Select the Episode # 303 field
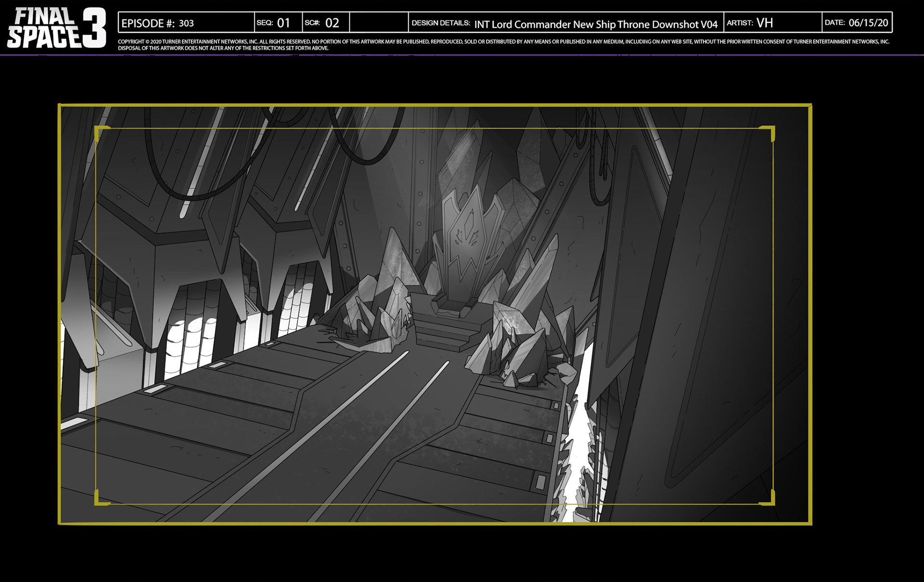Image resolution: width=924 pixels, height=582 pixels. pos(186,23)
